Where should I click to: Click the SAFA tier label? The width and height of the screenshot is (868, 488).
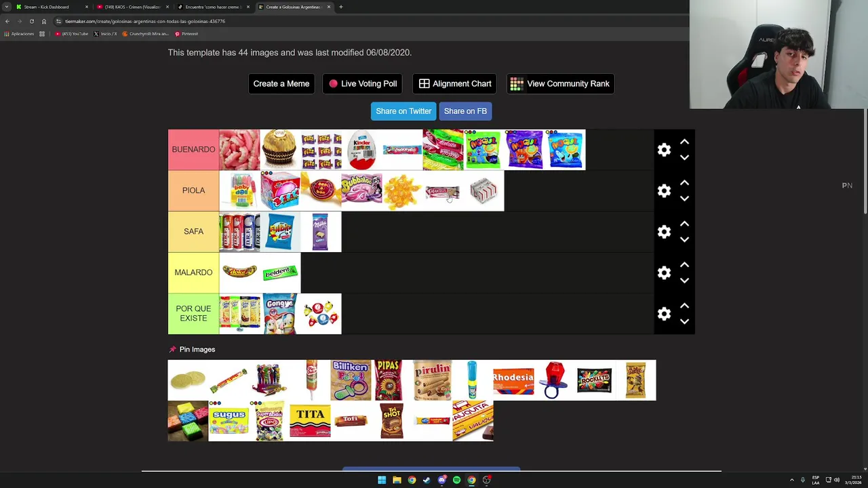point(193,232)
